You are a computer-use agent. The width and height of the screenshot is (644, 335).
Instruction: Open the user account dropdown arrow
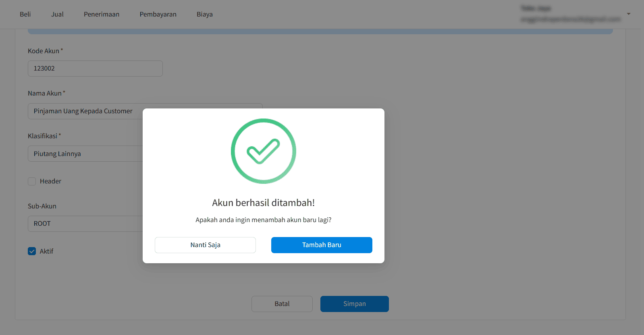(628, 14)
